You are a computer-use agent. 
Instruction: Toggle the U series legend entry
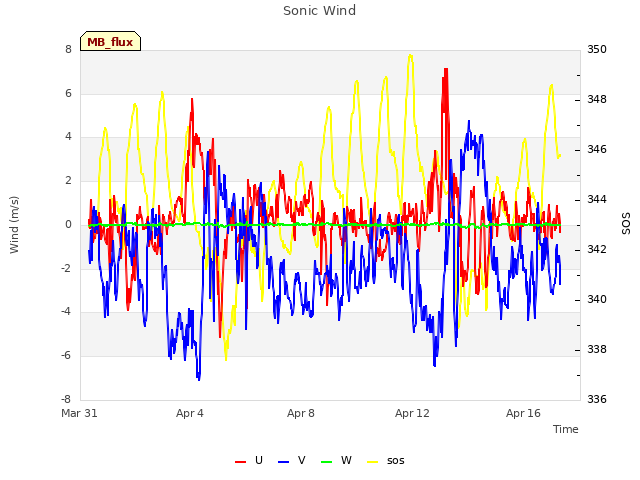[249, 460]
